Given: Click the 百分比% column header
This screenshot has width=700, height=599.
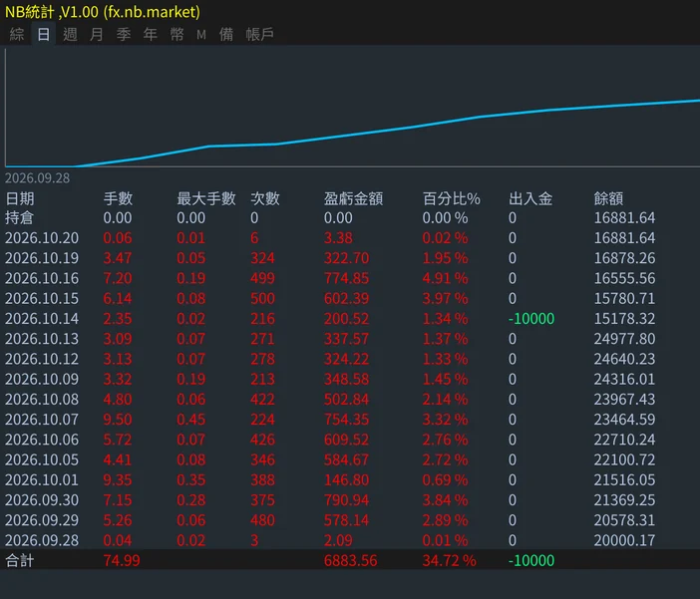Looking at the screenshot, I should click(x=452, y=198).
